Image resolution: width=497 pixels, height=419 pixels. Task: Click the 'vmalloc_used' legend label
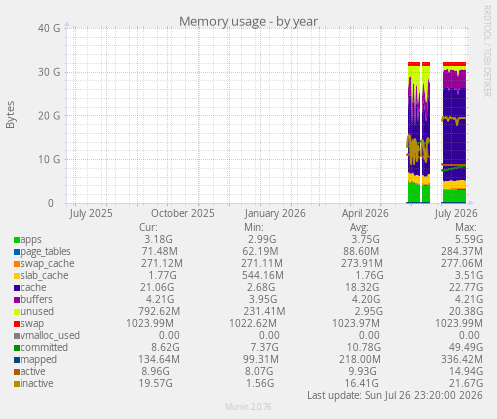tap(50, 335)
